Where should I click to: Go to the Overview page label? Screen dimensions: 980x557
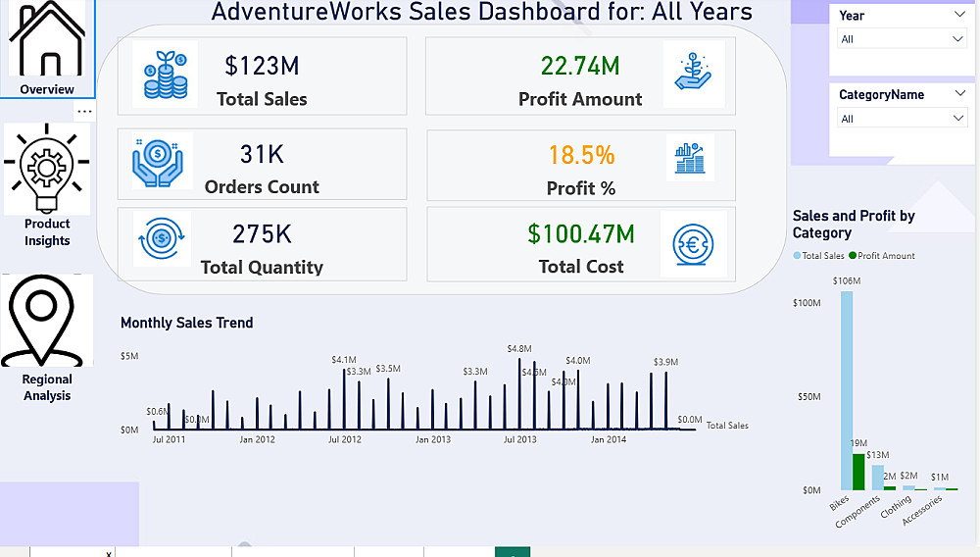(47, 89)
